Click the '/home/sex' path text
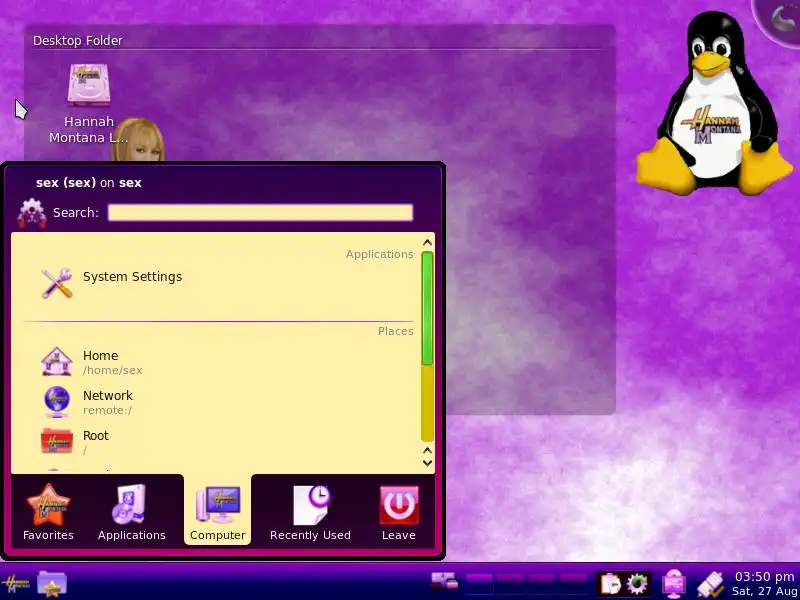Screen dimensions: 800x600 pos(113,370)
